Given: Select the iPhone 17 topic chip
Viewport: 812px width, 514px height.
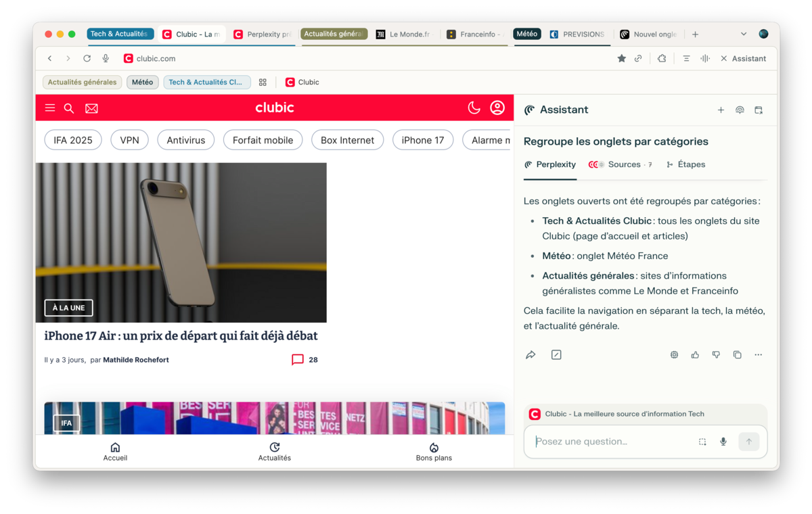Looking at the screenshot, I should tap(423, 140).
